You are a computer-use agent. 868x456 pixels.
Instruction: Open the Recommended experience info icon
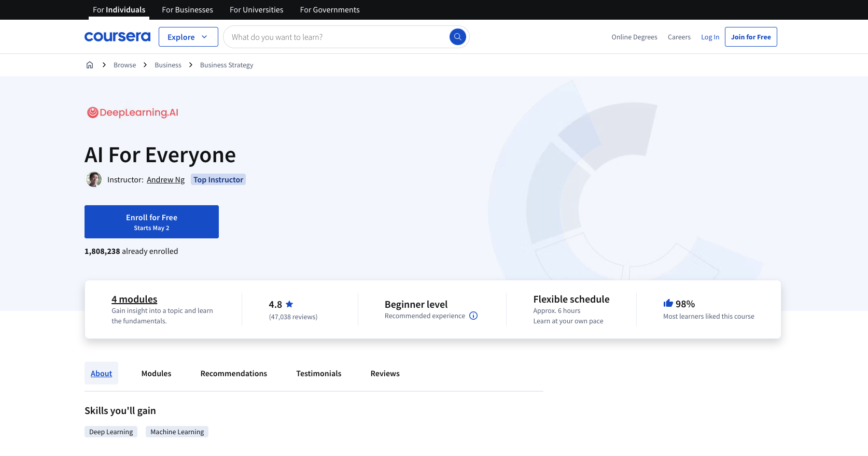click(473, 316)
